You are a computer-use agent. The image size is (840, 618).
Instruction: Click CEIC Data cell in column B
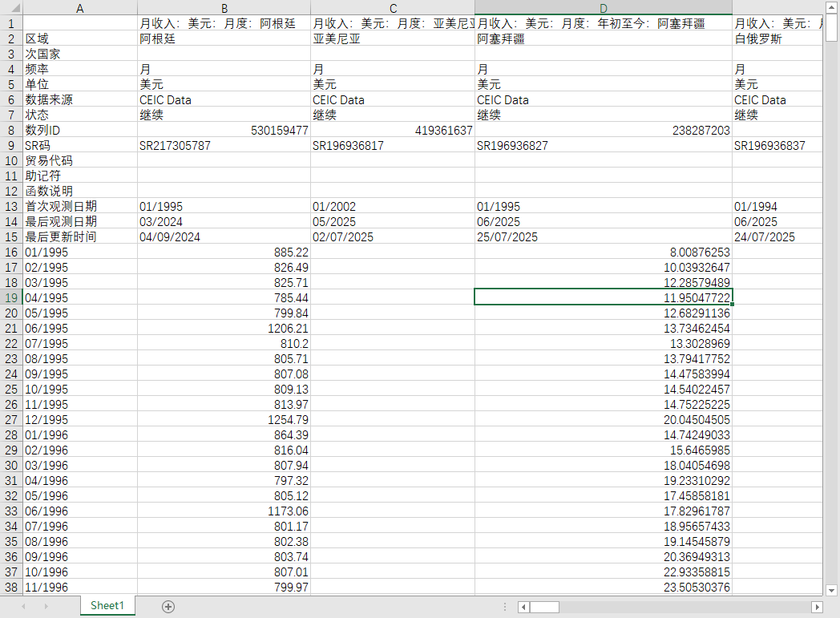224,99
